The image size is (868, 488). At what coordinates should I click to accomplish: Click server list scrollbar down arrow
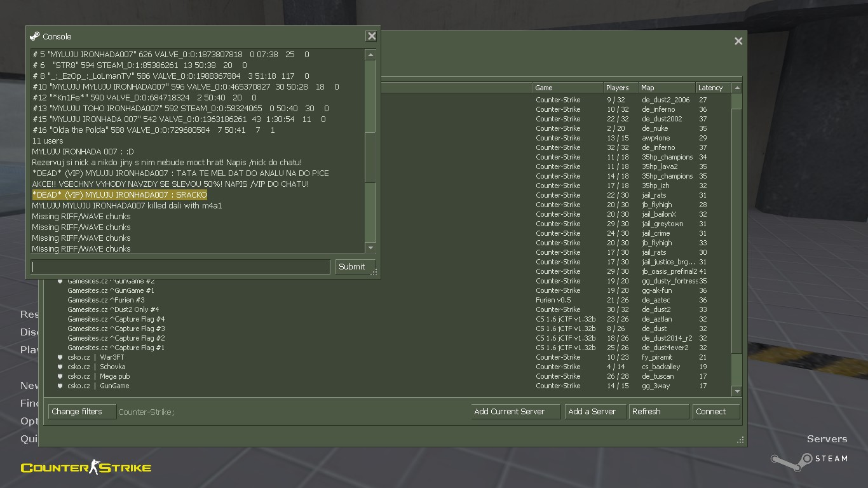click(x=737, y=391)
